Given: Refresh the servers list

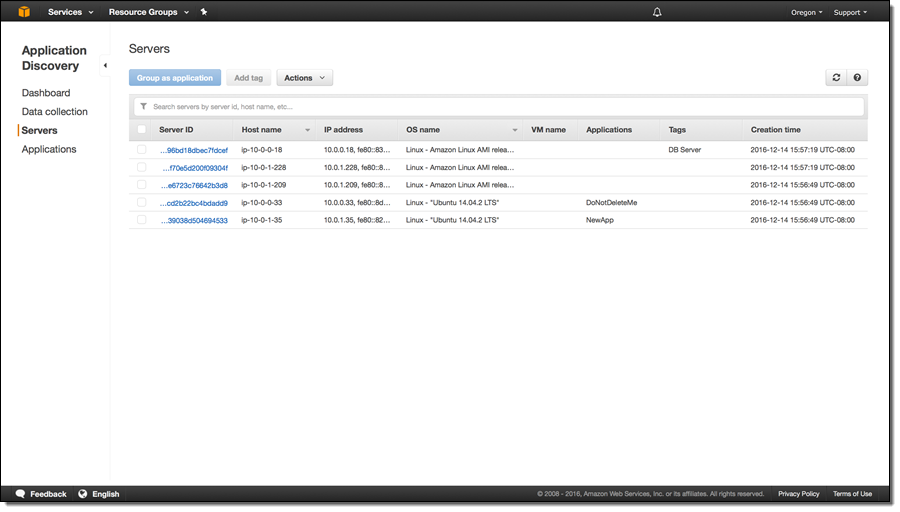Looking at the screenshot, I should point(836,78).
